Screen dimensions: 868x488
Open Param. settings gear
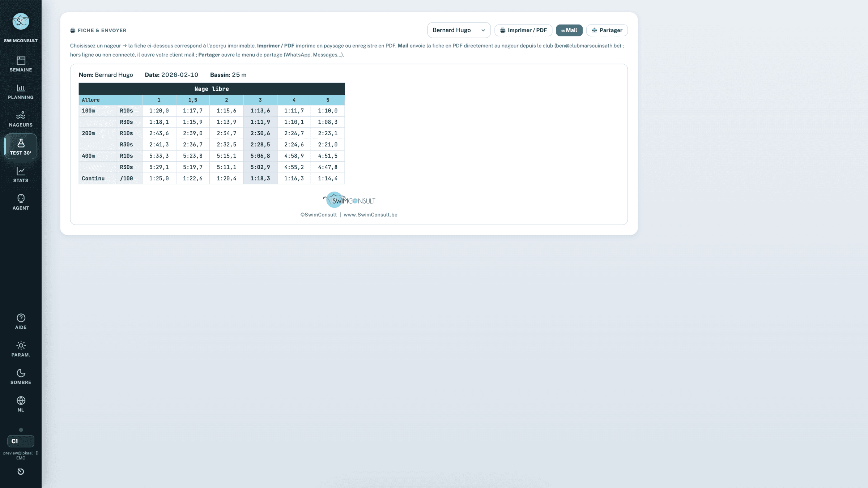pos(21,349)
